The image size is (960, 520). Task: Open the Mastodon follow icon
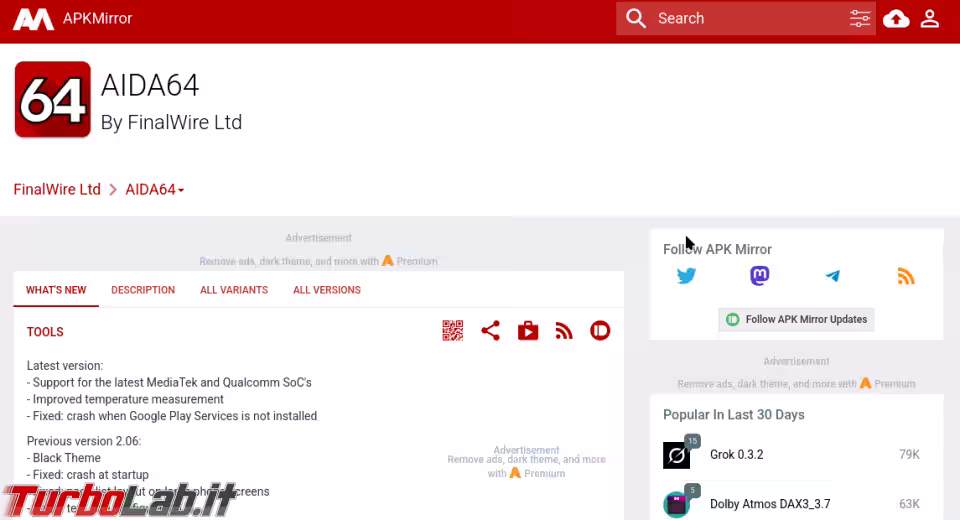(760, 276)
